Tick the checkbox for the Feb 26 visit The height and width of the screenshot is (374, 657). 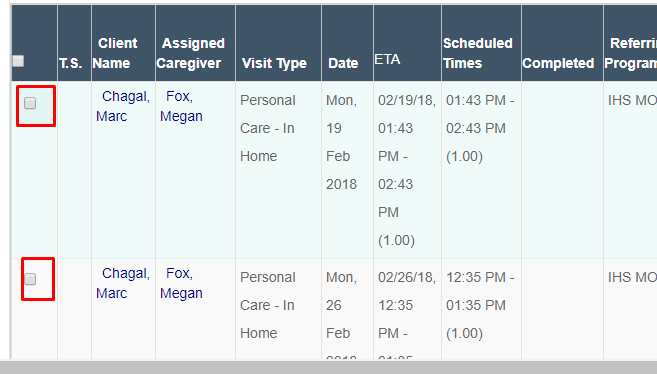[x=30, y=279]
